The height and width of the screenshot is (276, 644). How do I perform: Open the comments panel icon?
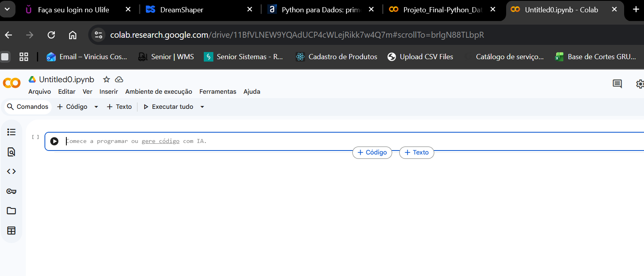pos(617,84)
